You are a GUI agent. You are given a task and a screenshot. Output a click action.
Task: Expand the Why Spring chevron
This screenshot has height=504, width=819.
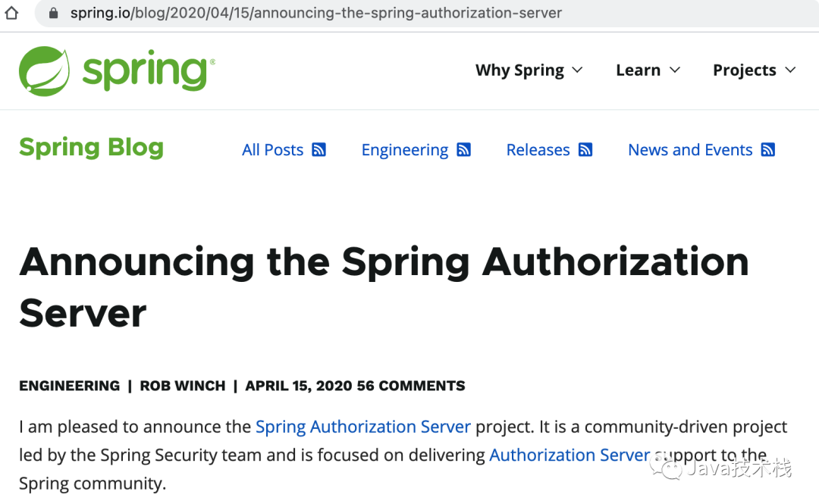click(x=577, y=70)
